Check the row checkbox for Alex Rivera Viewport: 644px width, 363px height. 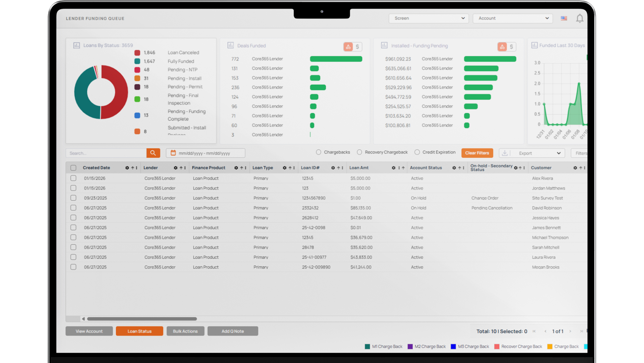(x=73, y=178)
